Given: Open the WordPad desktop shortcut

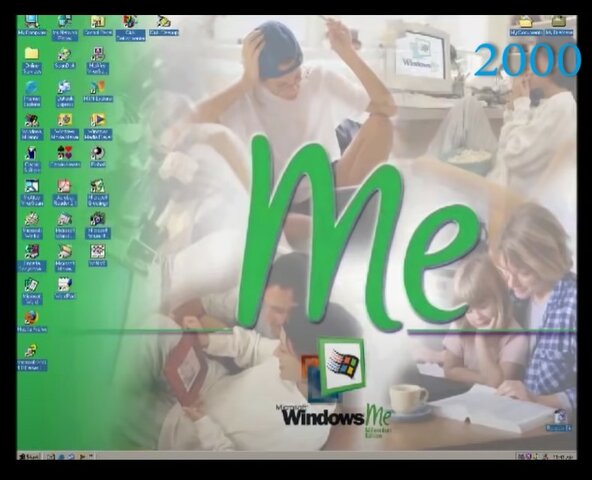Looking at the screenshot, I should (65, 289).
